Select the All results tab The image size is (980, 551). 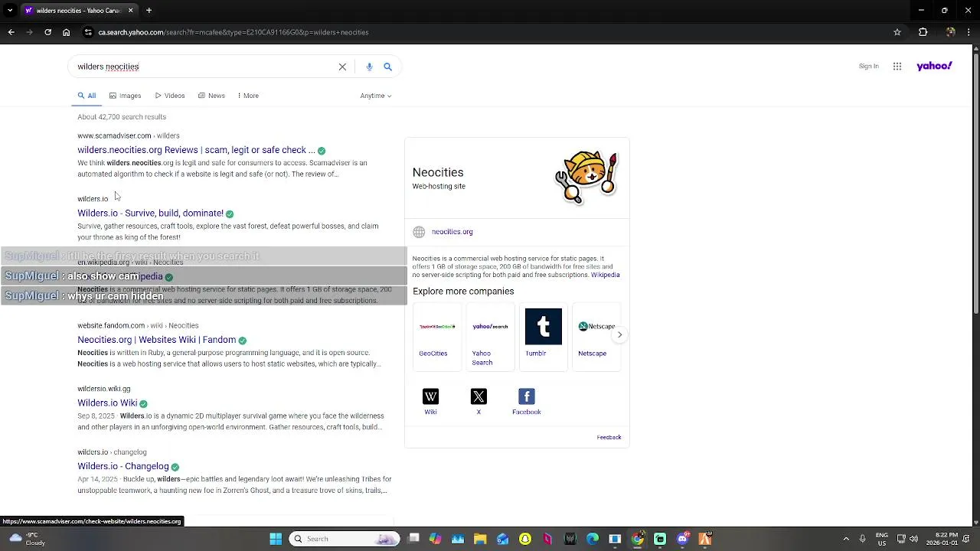click(87, 96)
